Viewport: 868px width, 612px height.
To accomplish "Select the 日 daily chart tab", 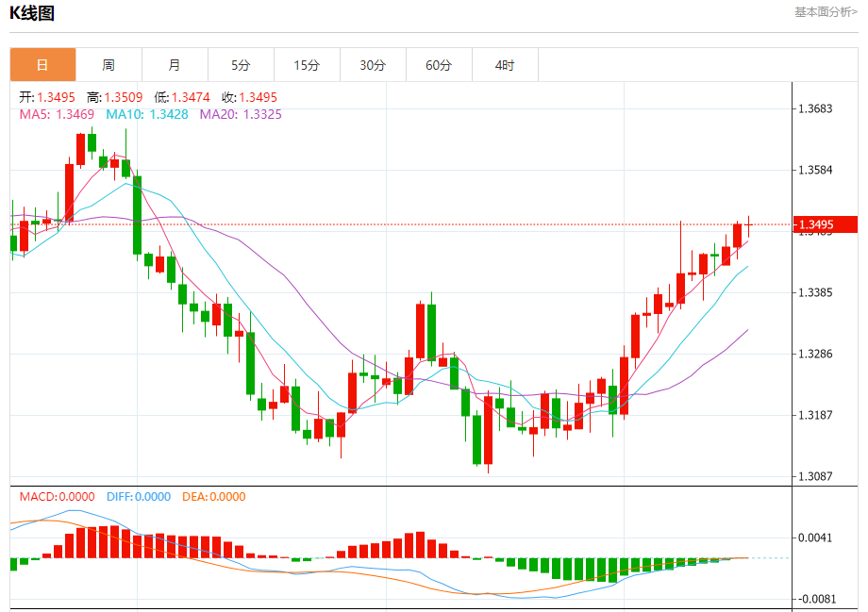I will [42, 65].
